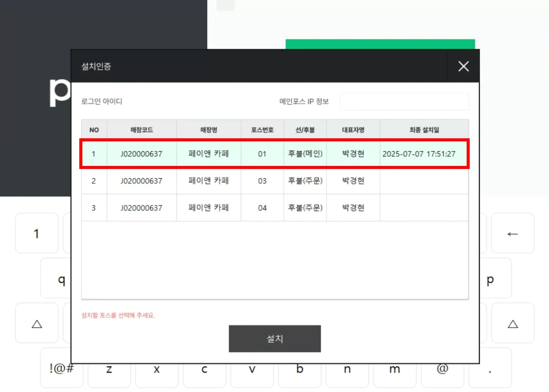Select row 3 with POS number 04
Image resolution: width=549 pixels, height=392 pixels.
pos(262,208)
